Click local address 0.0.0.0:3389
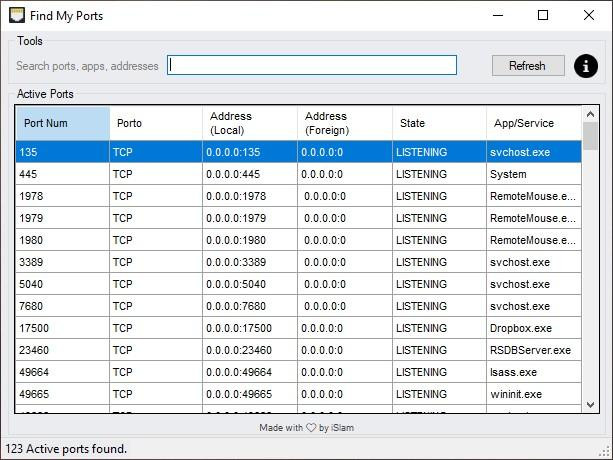This screenshot has height=460, width=613. [x=250, y=262]
